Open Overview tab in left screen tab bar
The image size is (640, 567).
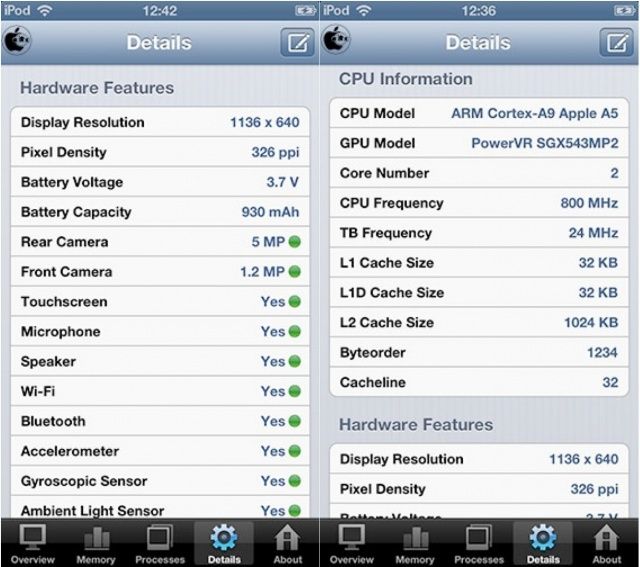coord(33,544)
